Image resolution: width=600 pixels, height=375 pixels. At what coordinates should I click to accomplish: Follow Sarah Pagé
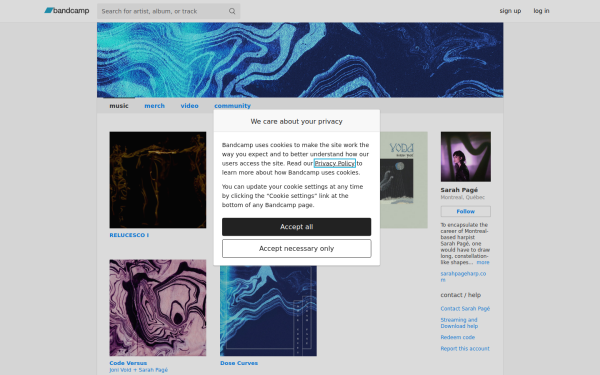pos(466,211)
